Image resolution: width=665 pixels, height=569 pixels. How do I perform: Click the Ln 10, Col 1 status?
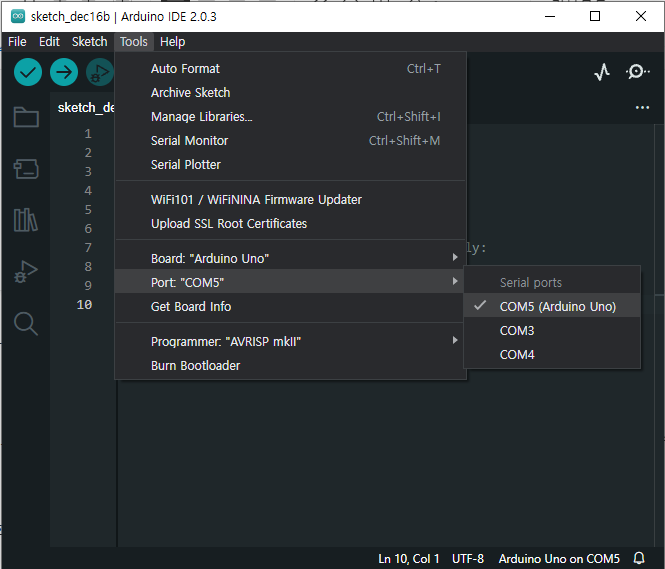tap(408, 558)
